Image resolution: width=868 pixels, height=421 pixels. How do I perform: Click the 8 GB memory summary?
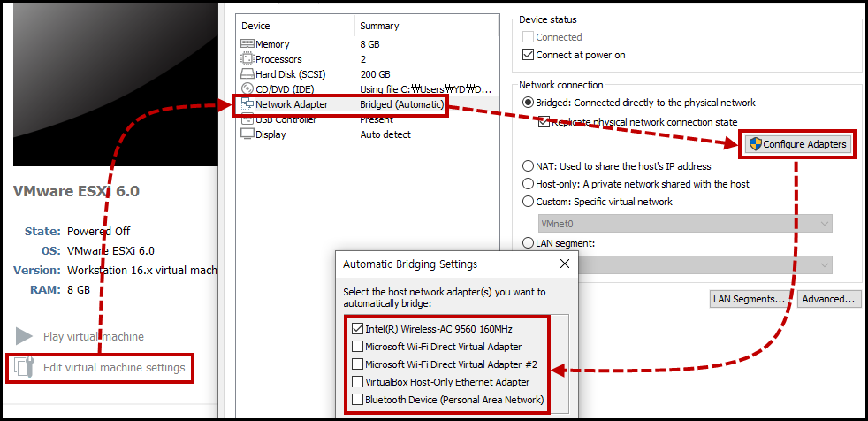(x=369, y=44)
